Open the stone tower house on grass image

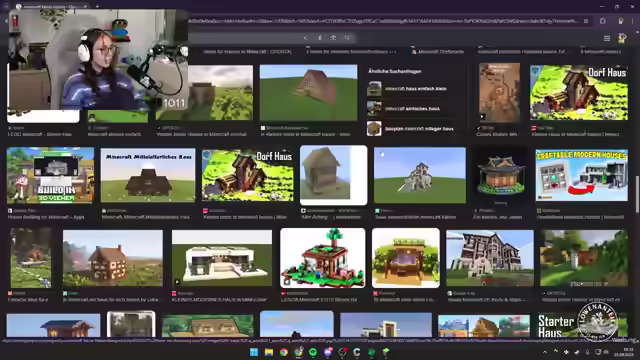tap(420, 175)
